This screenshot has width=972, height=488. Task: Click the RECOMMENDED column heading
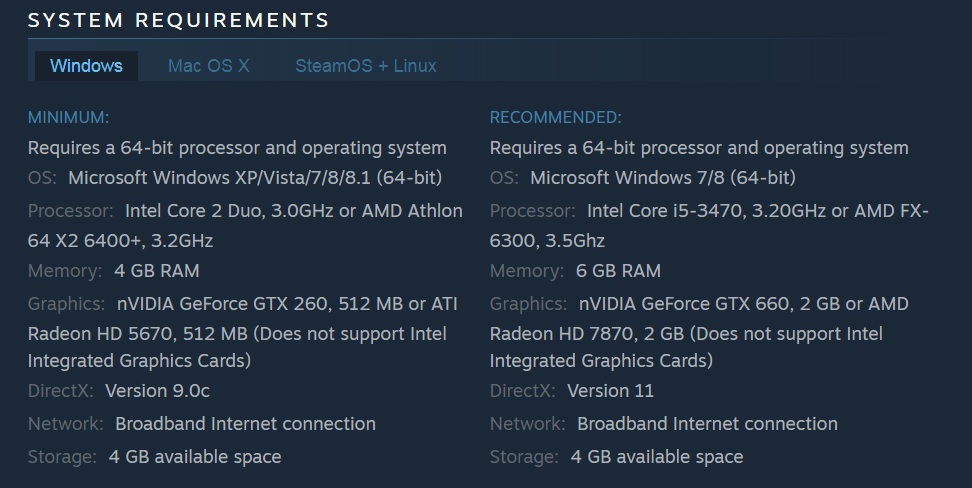(x=555, y=117)
